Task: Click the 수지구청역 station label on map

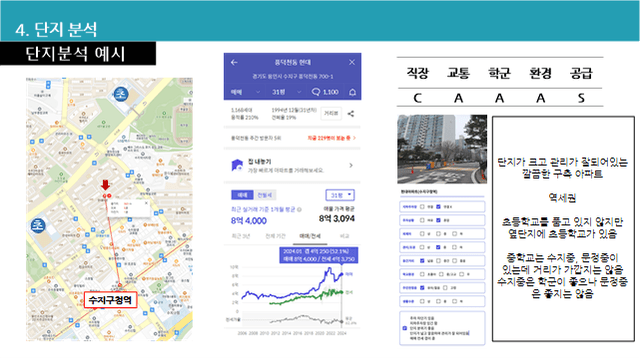Action: click(110, 300)
